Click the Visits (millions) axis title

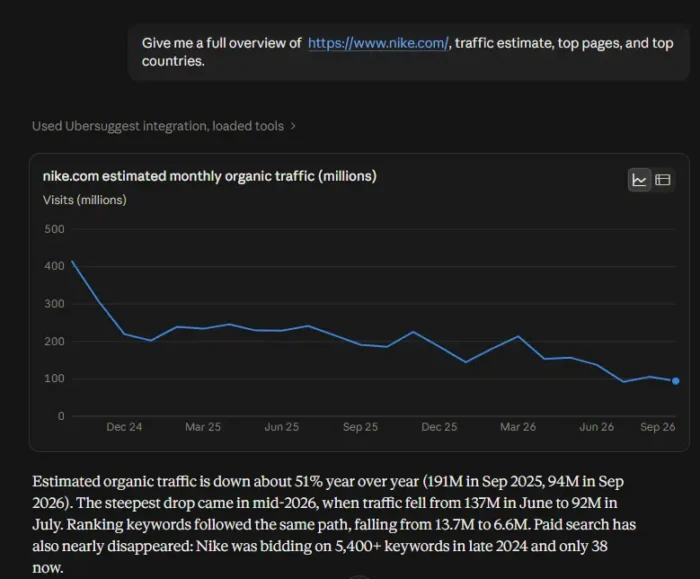pyautogui.click(x=85, y=200)
